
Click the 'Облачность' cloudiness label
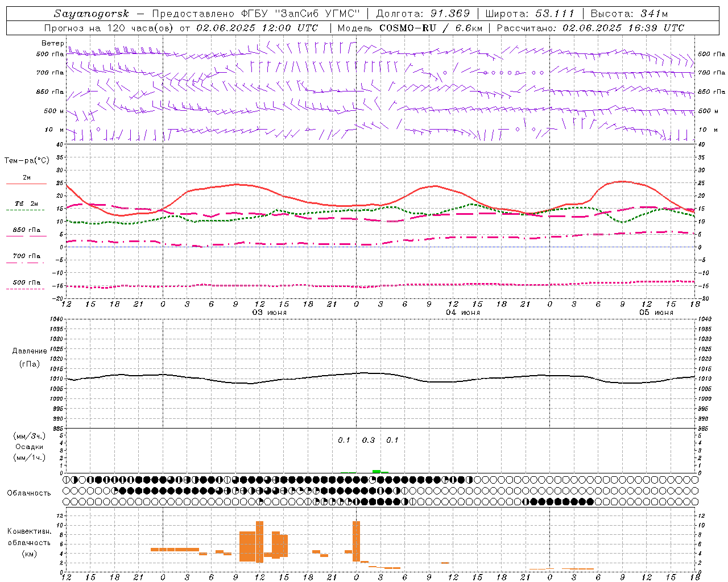(29, 493)
